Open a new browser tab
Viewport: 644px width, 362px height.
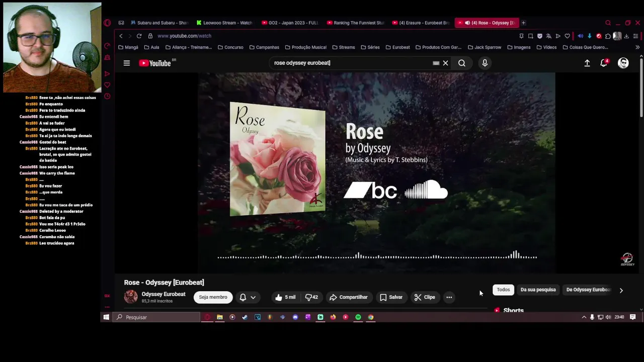(523, 23)
